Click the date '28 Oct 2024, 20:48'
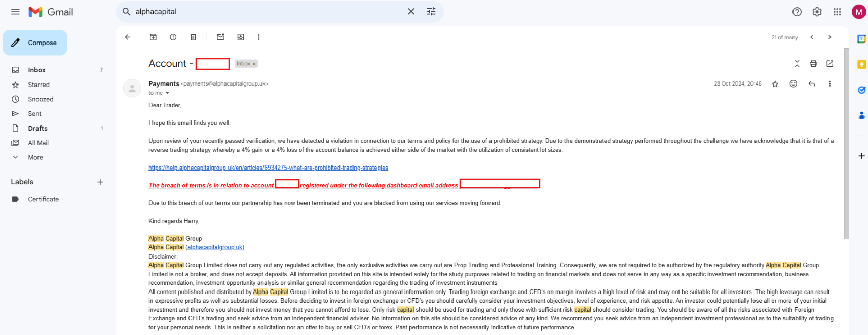Screen dimensions: 868x335 tap(738, 83)
